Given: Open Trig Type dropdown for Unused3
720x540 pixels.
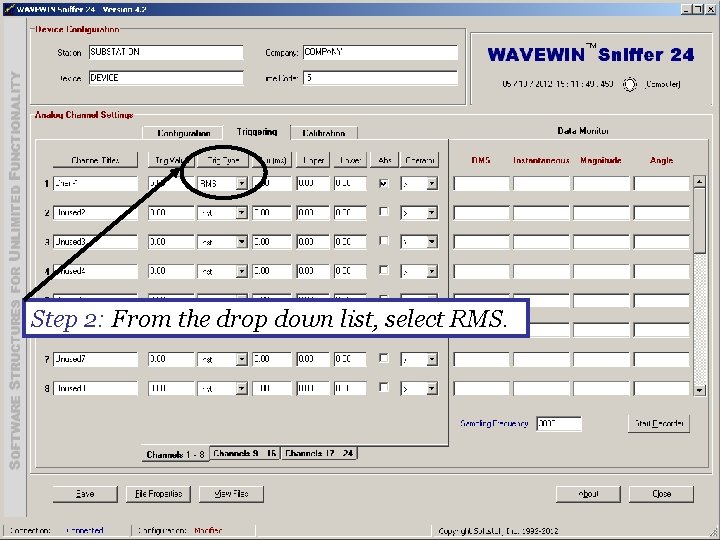Looking at the screenshot, I should (x=242, y=242).
